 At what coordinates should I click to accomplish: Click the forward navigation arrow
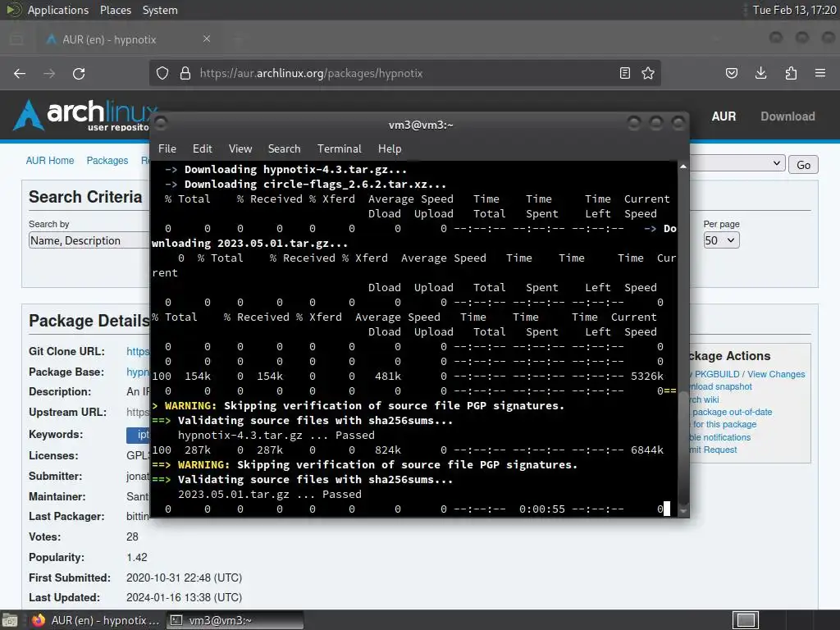click(49, 73)
